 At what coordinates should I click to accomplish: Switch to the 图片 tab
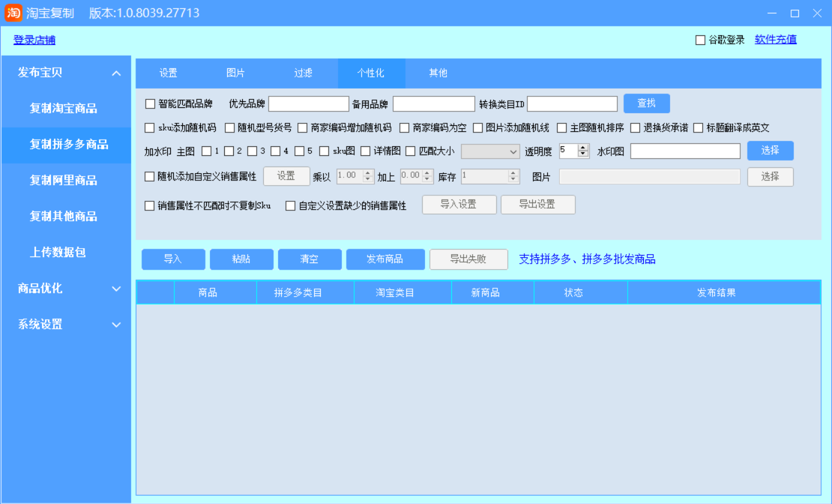coord(236,73)
